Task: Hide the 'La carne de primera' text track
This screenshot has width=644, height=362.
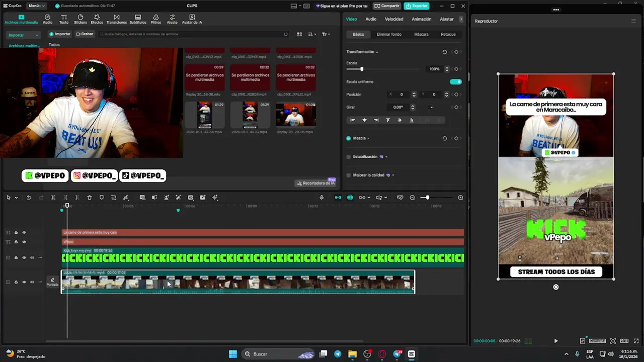Action: [24, 232]
